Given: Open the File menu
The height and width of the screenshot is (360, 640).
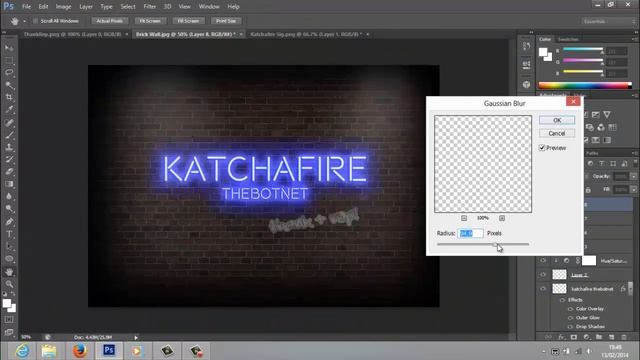Looking at the screenshot, I should [27, 7].
